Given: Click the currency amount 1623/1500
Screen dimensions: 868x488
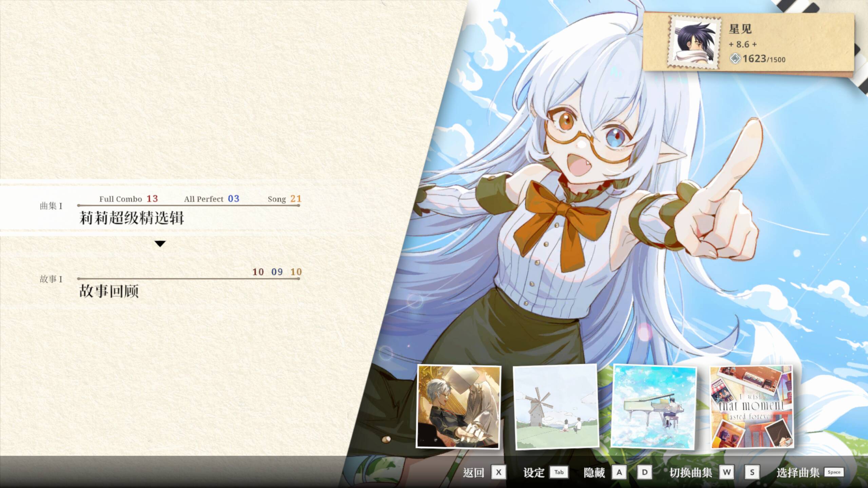Looking at the screenshot, I should (764, 59).
